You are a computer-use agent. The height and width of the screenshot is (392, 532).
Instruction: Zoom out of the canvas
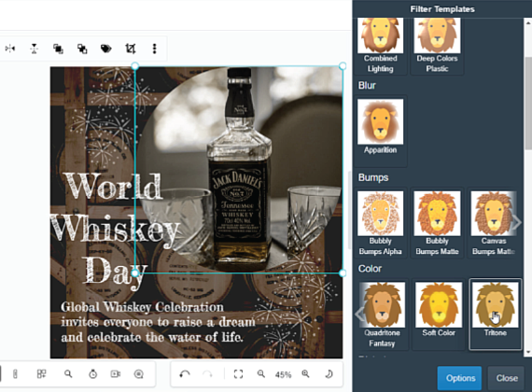[261, 374]
